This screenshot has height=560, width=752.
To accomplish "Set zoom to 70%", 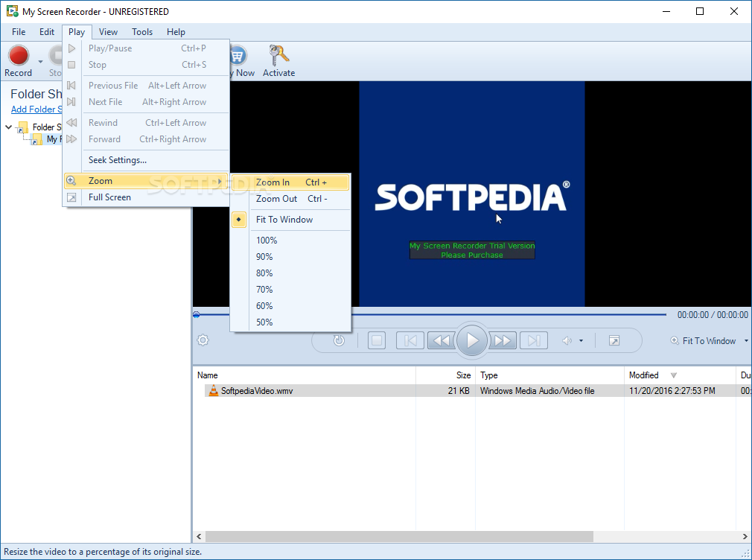I will coord(290,290).
